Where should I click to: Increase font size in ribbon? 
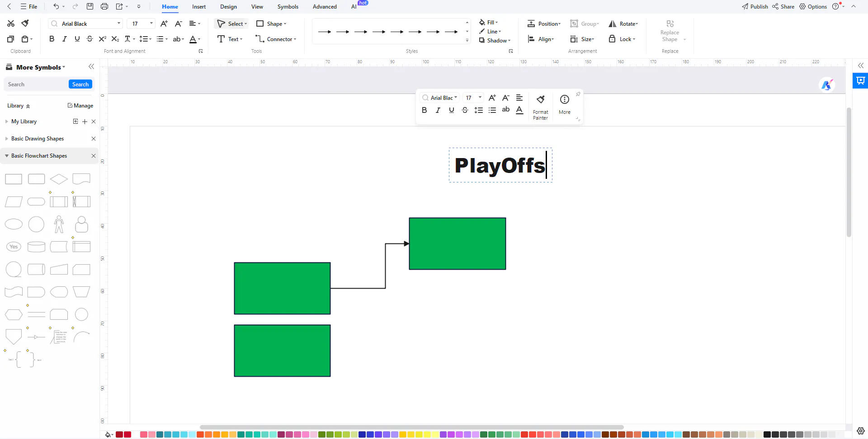click(164, 23)
